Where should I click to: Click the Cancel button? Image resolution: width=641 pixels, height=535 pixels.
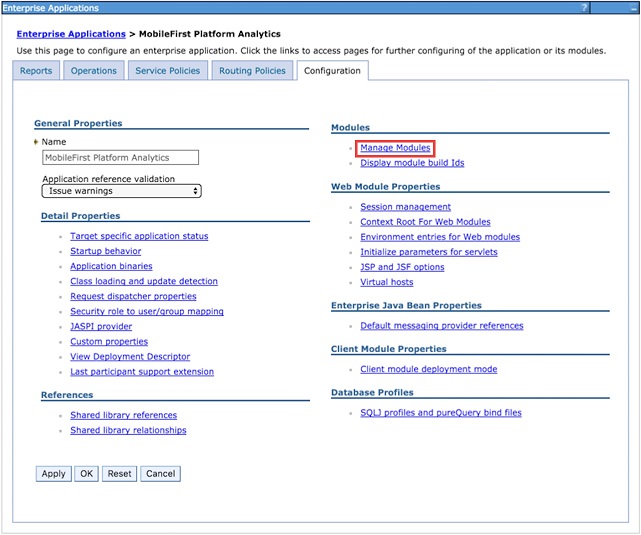point(161,474)
